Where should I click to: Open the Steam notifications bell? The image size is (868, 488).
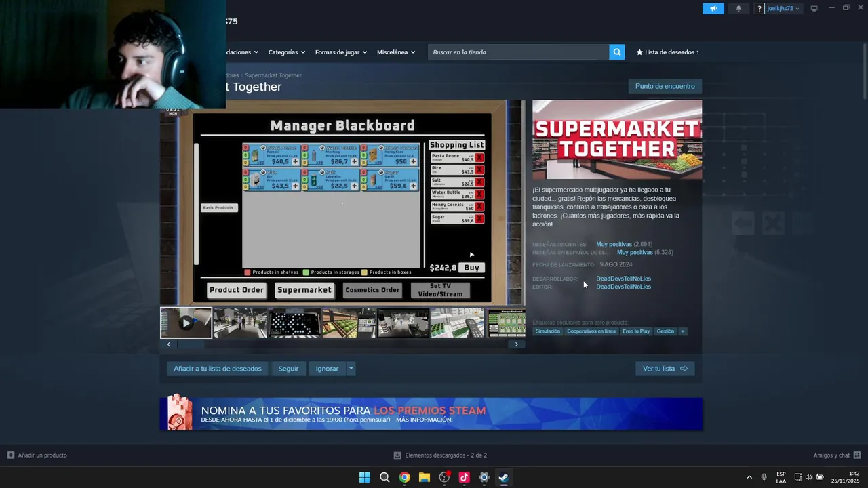pos(738,8)
